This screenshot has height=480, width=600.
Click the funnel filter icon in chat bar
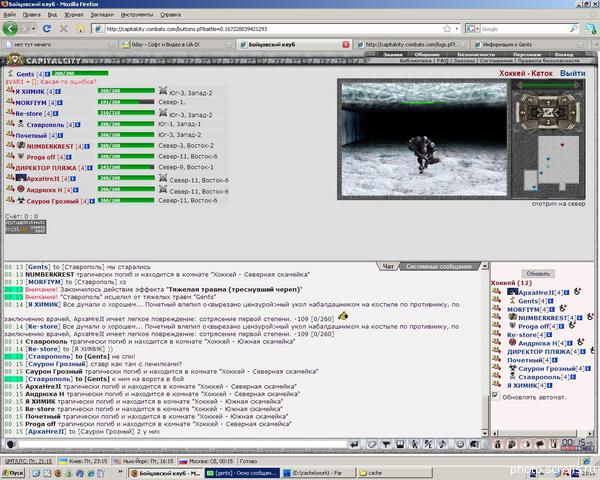pos(386,444)
